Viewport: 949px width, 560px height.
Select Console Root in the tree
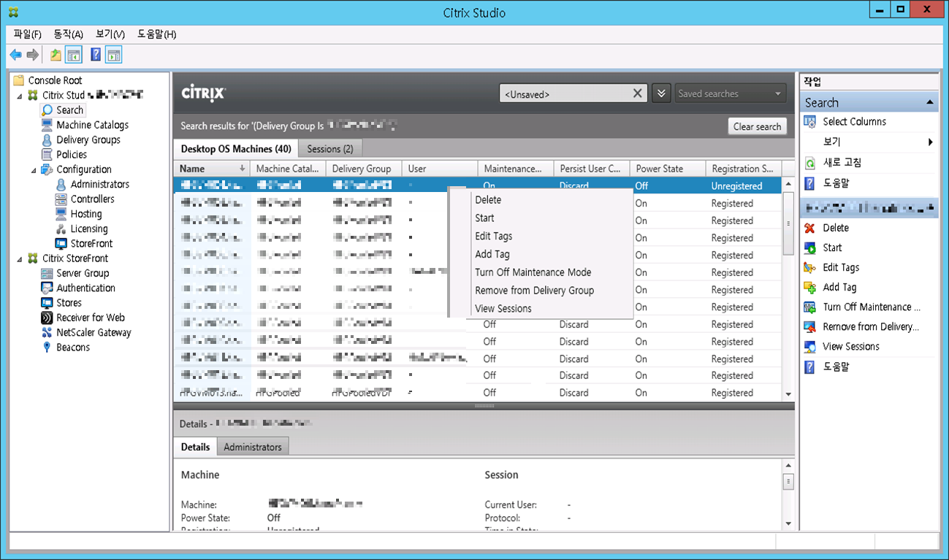(x=55, y=80)
